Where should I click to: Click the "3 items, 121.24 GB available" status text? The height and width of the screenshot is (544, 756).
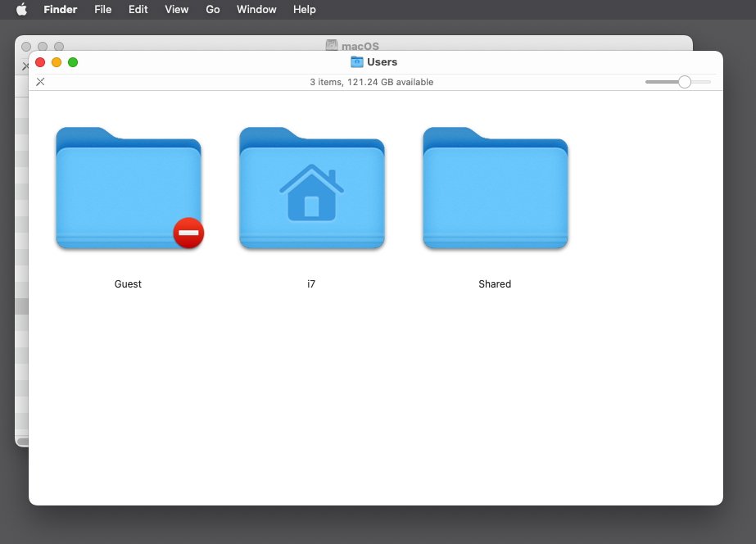(371, 82)
